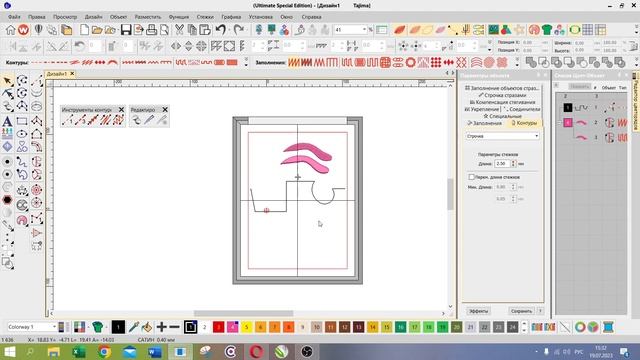Pick the red color swatch 3

coord(218,327)
